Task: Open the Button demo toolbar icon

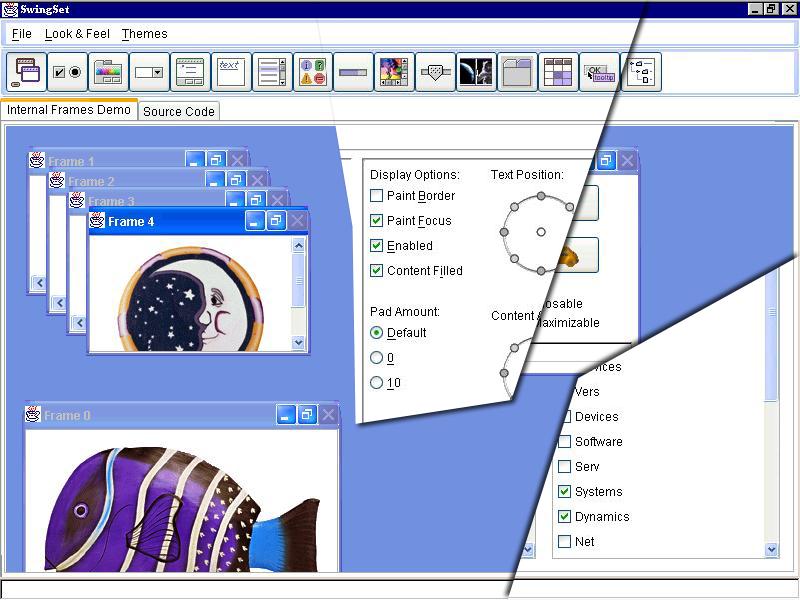Action: [x=68, y=72]
